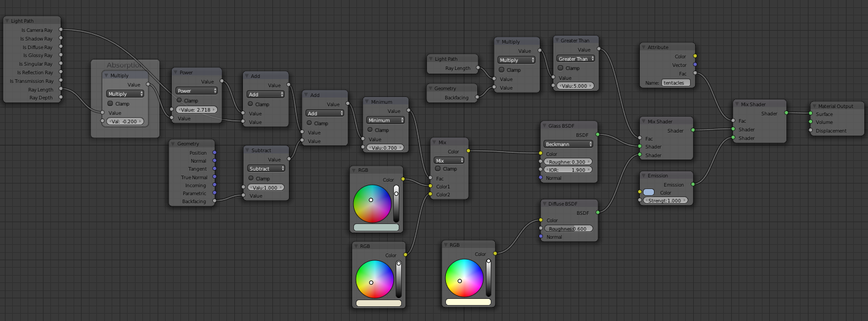Toggle Clamp on the Greater Than node
Viewport: 868px width, 321px height.
point(559,68)
